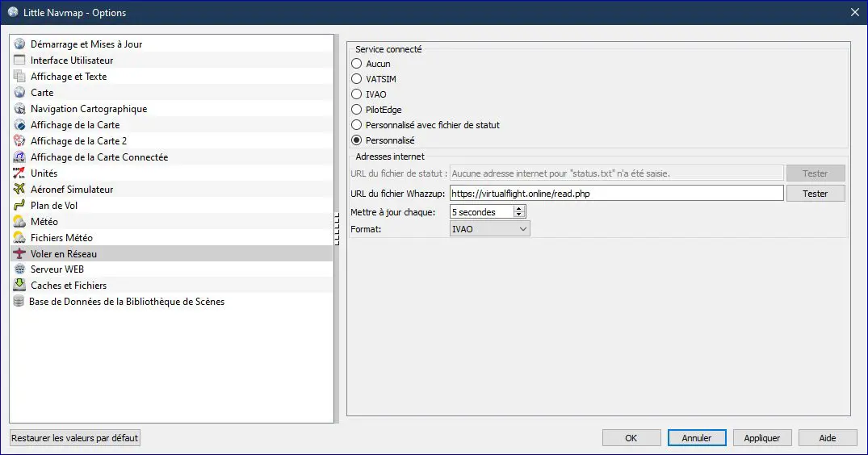The height and width of the screenshot is (455, 868).
Task: Click the pages icon beside Affichage et Texte
Action: (x=19, y=77)
